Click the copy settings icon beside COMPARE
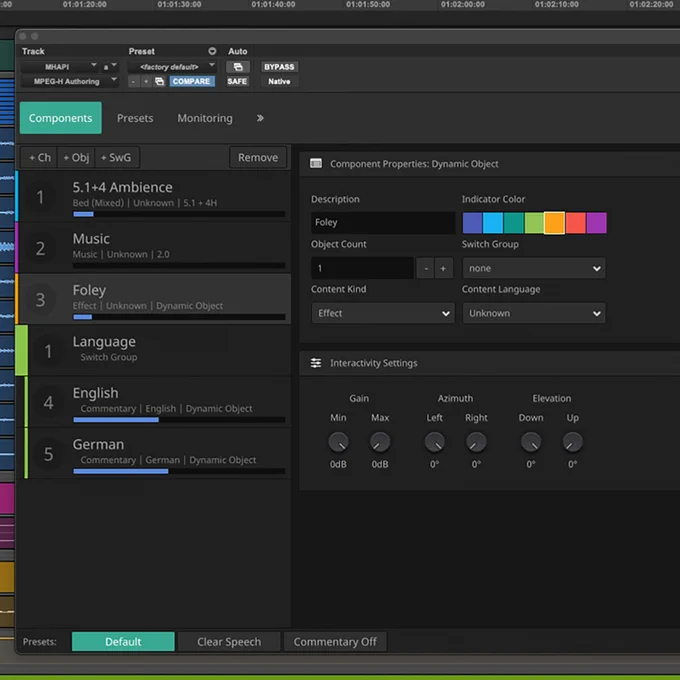The width and height of the screenshot is (680, 680). 159,81
